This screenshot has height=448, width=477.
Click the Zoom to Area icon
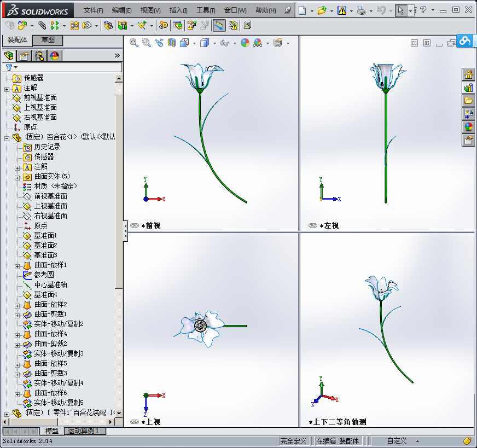pyautogui.click(x=147, y=43)
